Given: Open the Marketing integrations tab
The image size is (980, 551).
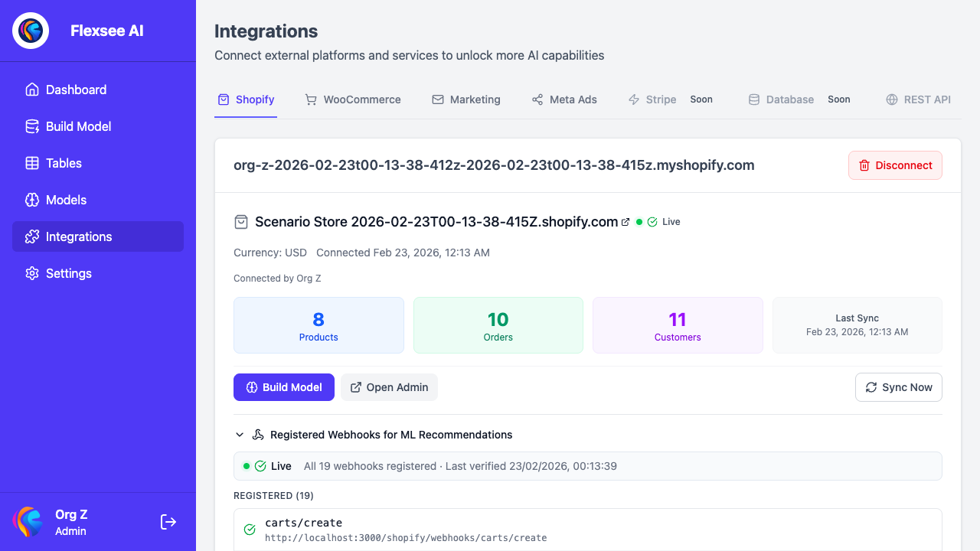Looking at the screenshot, I should coord(465,99).
